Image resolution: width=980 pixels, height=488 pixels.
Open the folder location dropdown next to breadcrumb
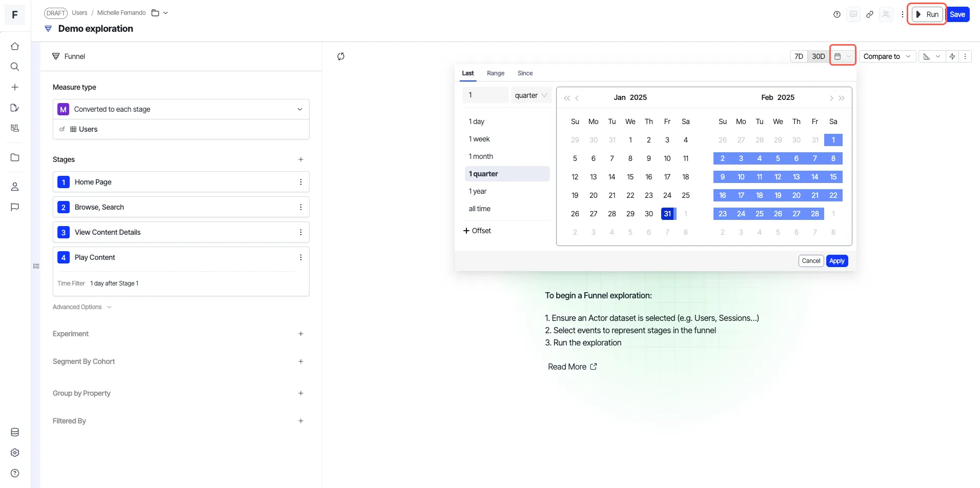(x=160, y=13)
